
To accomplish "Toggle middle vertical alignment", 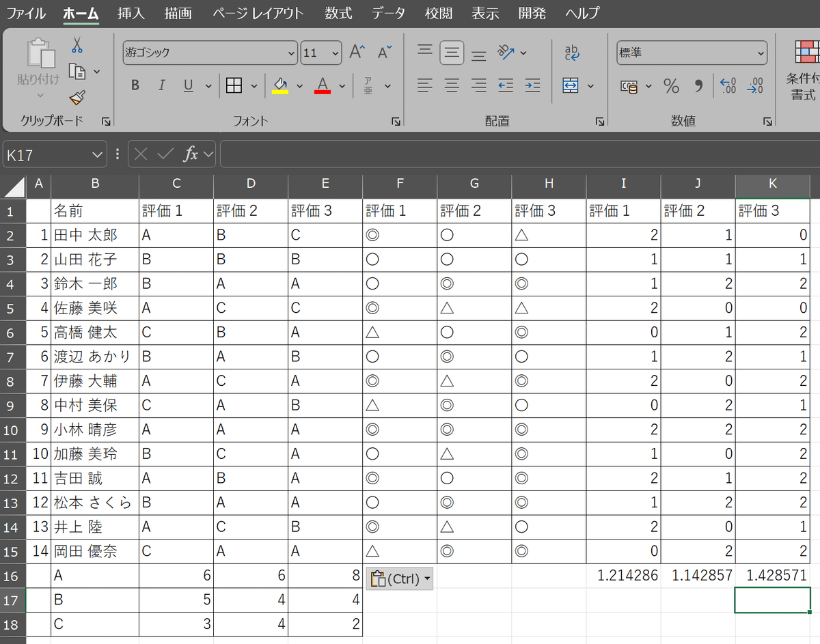I will pos(452,53).
